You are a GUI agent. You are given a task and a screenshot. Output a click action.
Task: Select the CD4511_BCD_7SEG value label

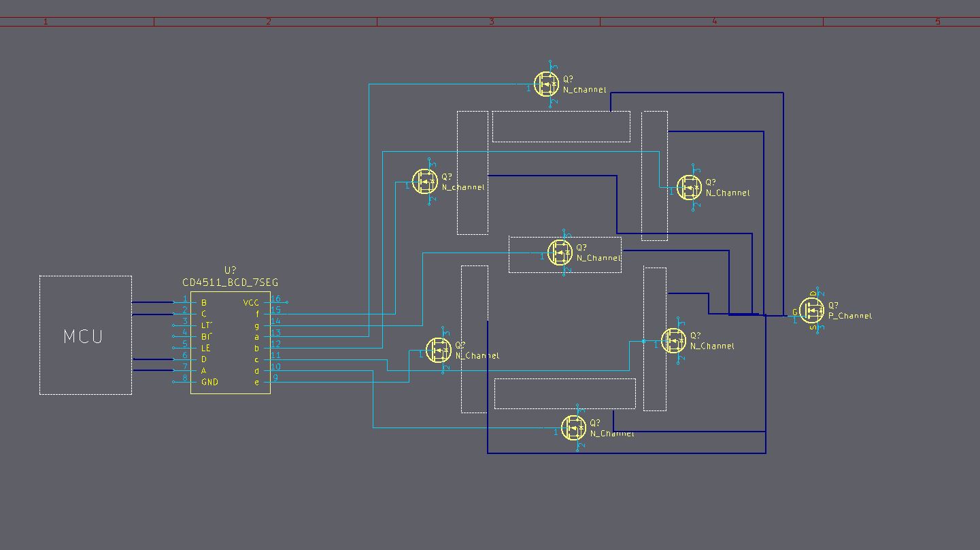(x=231, y=282)
